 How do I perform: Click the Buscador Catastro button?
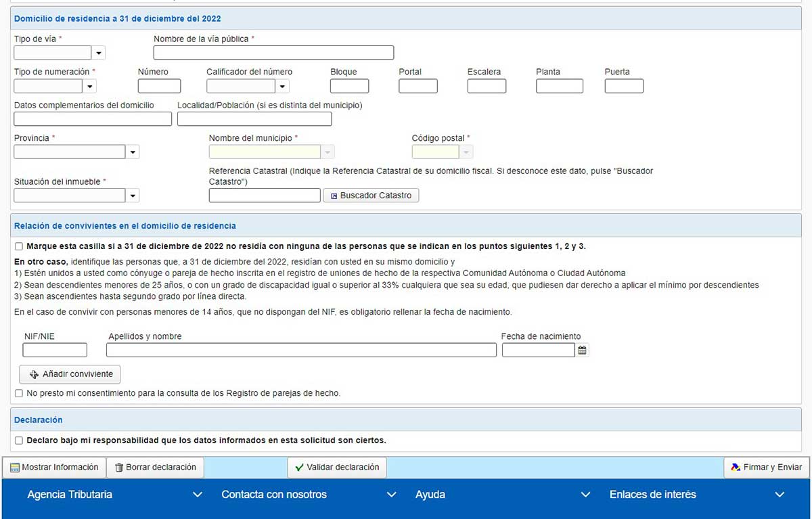click(x=371, y=196)
